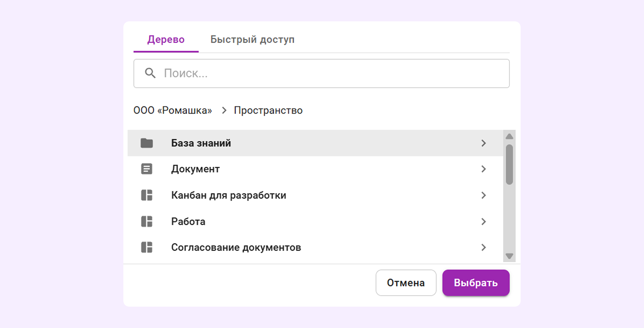Expand the Работа row chevron
This screenshot has width=644, height=328.
[483, 221]
